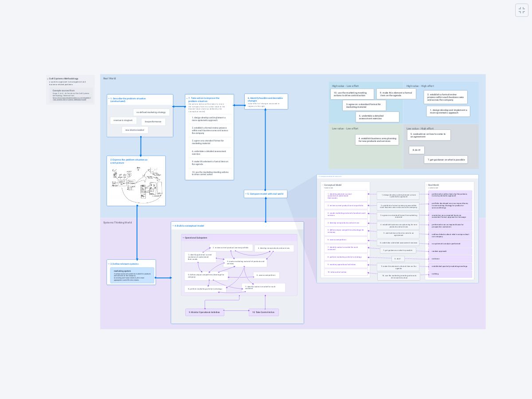Collapse '1. Describe the problem situation' box

tap(109, 98)
